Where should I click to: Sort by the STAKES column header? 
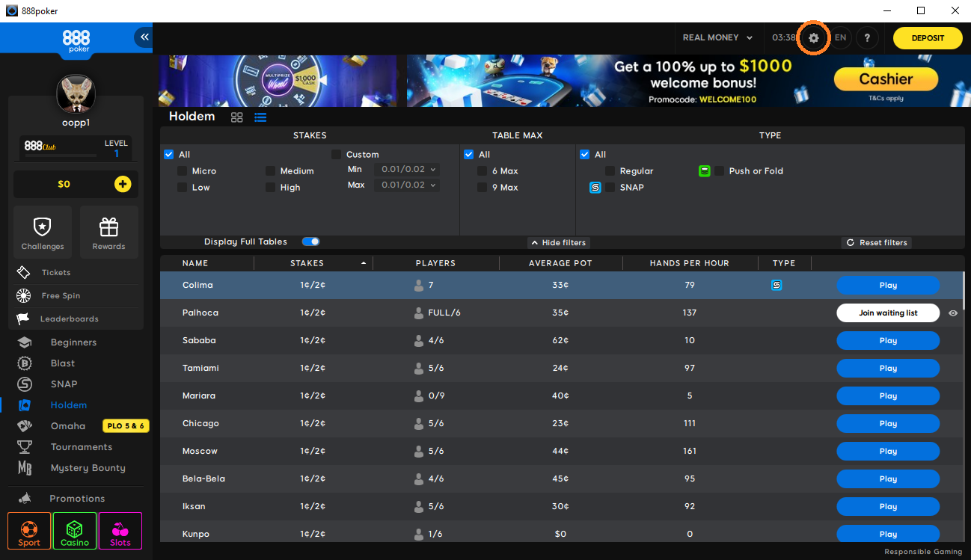click(307, 263)
